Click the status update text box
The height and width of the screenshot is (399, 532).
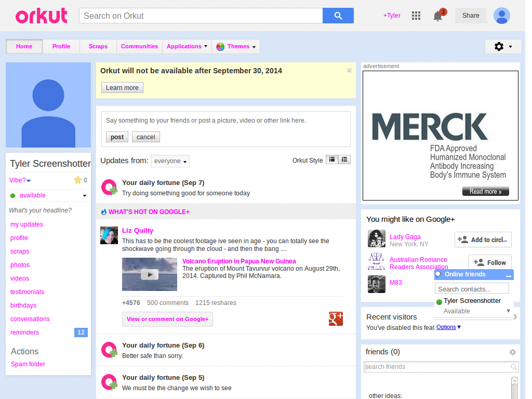(x=225, y=121)
